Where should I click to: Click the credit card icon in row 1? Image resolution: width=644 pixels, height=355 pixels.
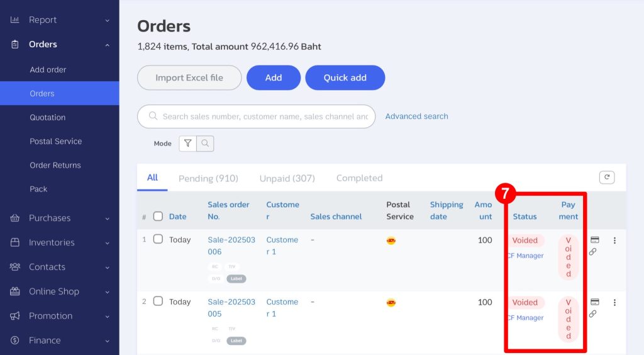tap(594, 240)
